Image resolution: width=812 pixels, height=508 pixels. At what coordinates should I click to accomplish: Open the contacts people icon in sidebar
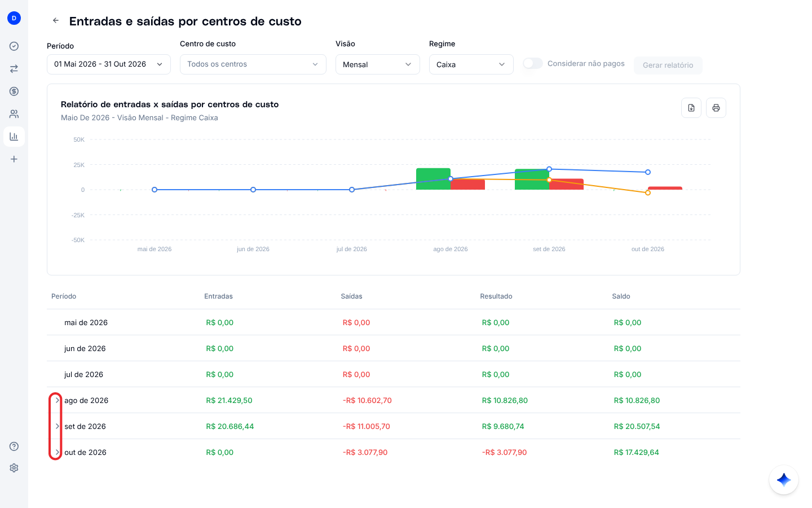click(14, 114)
